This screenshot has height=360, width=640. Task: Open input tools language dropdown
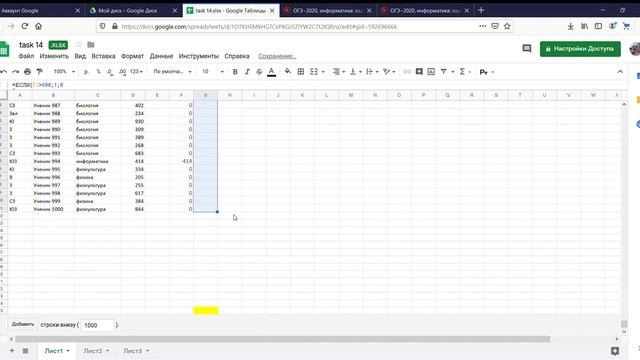487,72
